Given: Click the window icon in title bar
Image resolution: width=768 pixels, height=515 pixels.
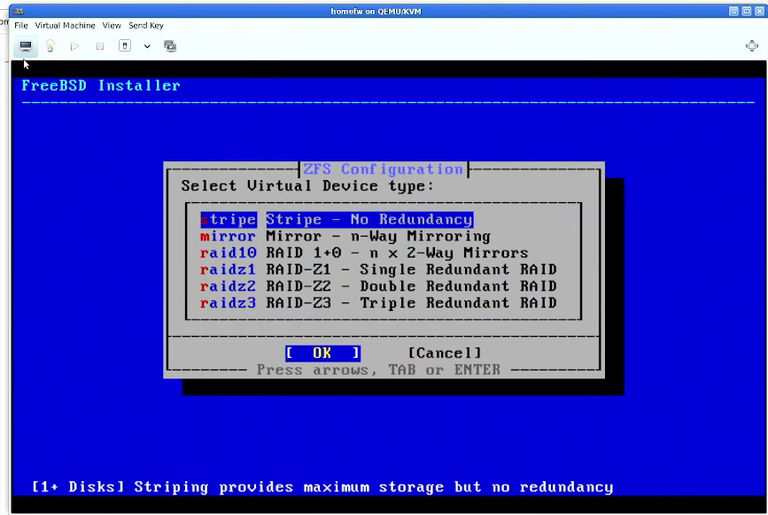Looking at the screenshot, I should 19,11.
